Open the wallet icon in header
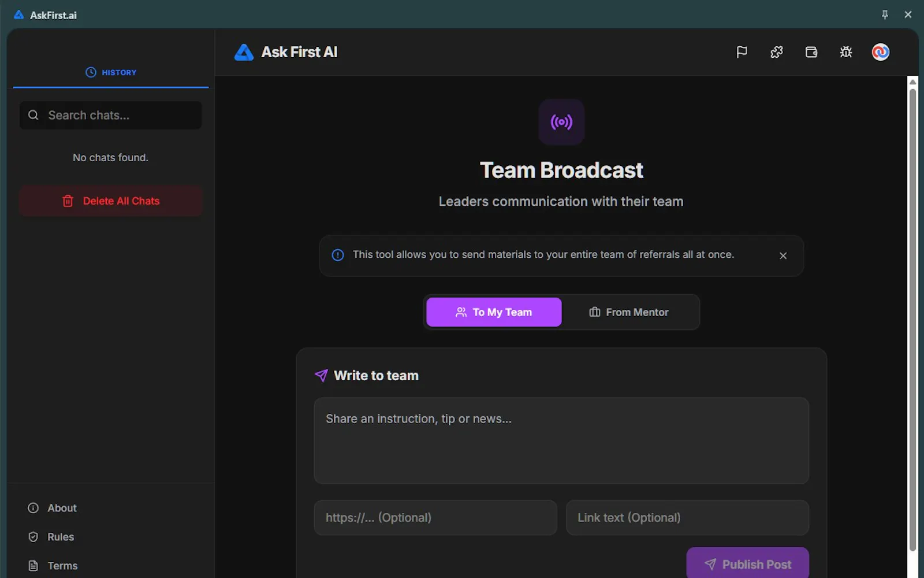The width and height of the screenshot is (924, 578). click(811, 52)
